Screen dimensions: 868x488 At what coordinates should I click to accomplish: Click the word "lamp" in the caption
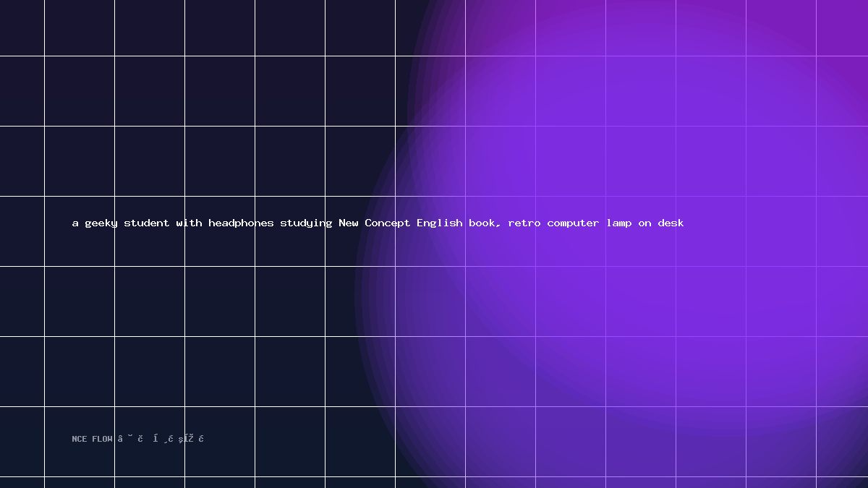tap(619, 223)
